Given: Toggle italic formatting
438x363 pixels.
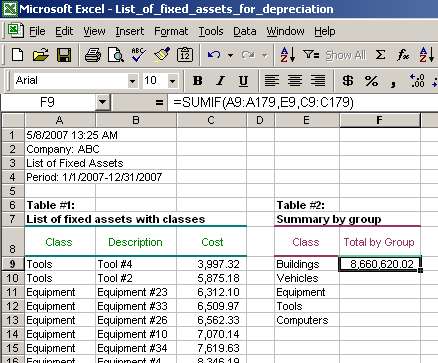Looking at the screenshot, I should click(220, 81).
